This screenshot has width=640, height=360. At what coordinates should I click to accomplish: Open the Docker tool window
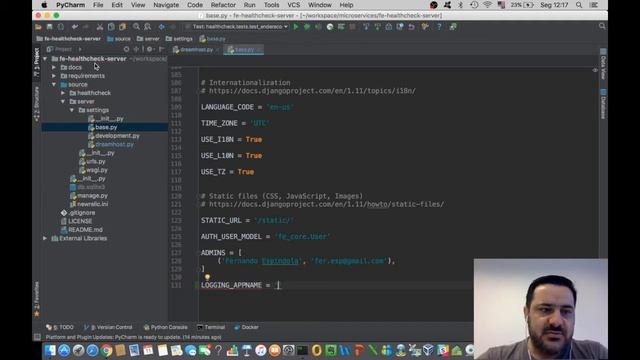coord(246,327)
